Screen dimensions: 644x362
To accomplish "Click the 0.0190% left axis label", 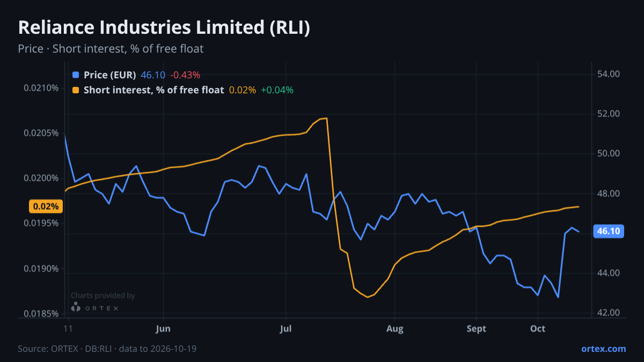I will point(41,269).
